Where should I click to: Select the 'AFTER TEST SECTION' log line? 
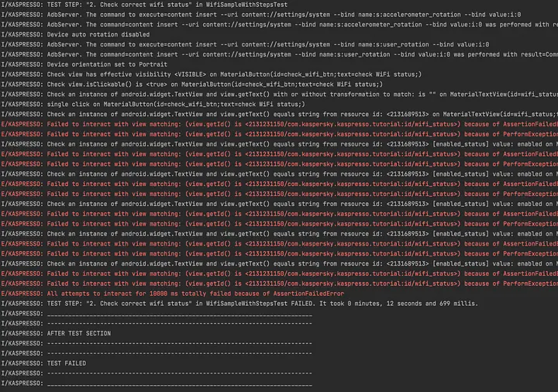point(56,333)
